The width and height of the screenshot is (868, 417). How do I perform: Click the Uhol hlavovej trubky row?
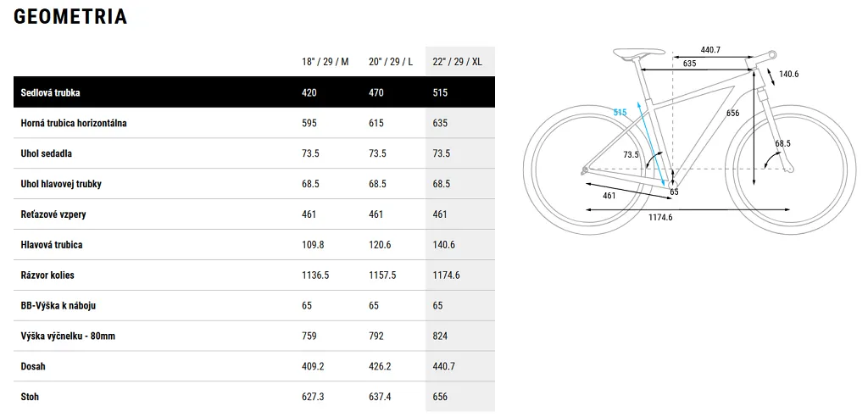(254, 184)
